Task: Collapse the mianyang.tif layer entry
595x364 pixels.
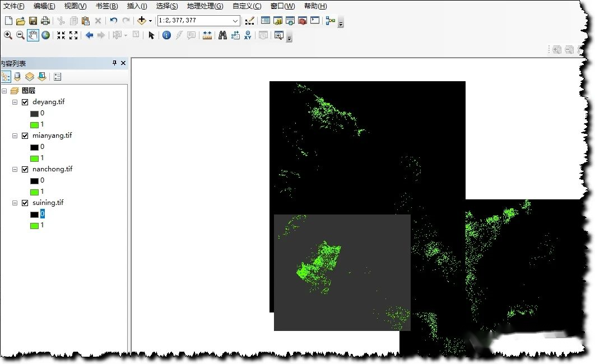Action: tap(15, 135)
